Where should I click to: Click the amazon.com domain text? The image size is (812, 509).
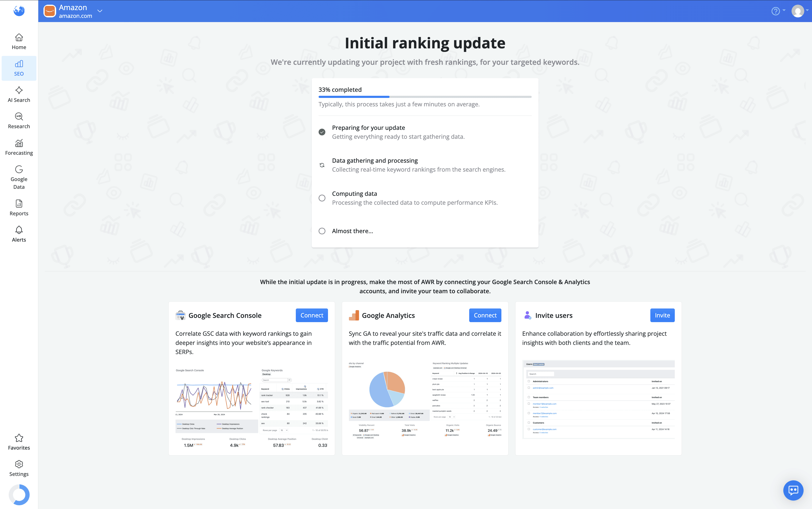pyautogui.click(x=75, y=16)
